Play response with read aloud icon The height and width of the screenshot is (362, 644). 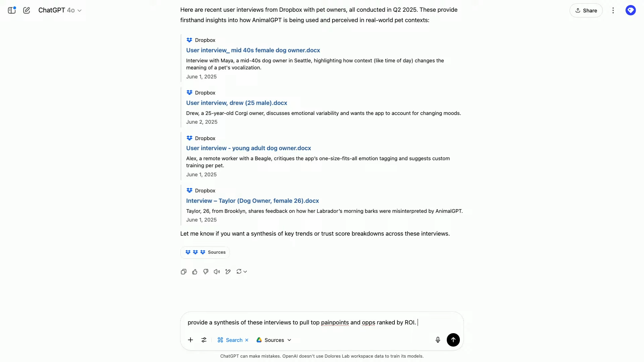point(217,272)
